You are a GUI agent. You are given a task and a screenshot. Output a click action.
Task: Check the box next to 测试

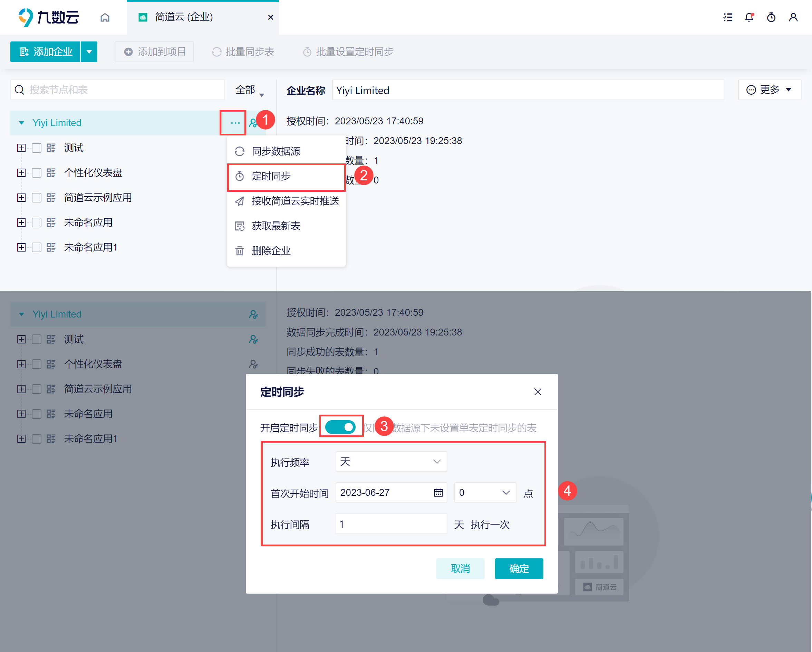(x=37, y=148)
